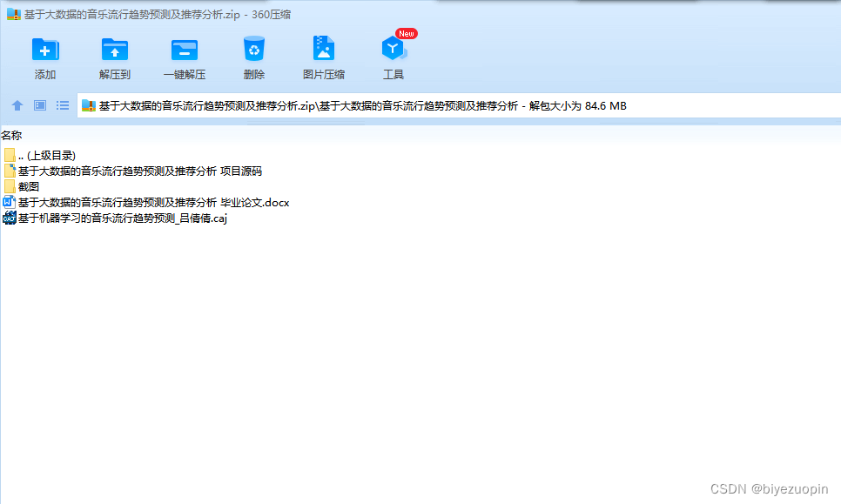The width and height of the screenshot is (841, 504).
Task: Click the 360压缩 title bar app icon
Action: point(13,15)
